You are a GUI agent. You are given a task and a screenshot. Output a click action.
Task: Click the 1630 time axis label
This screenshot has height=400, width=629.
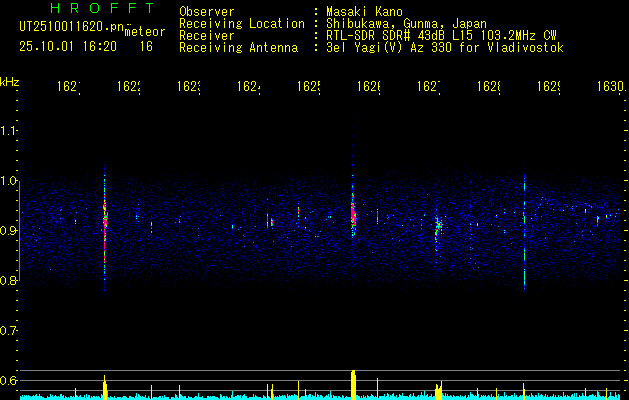point(611,87)
